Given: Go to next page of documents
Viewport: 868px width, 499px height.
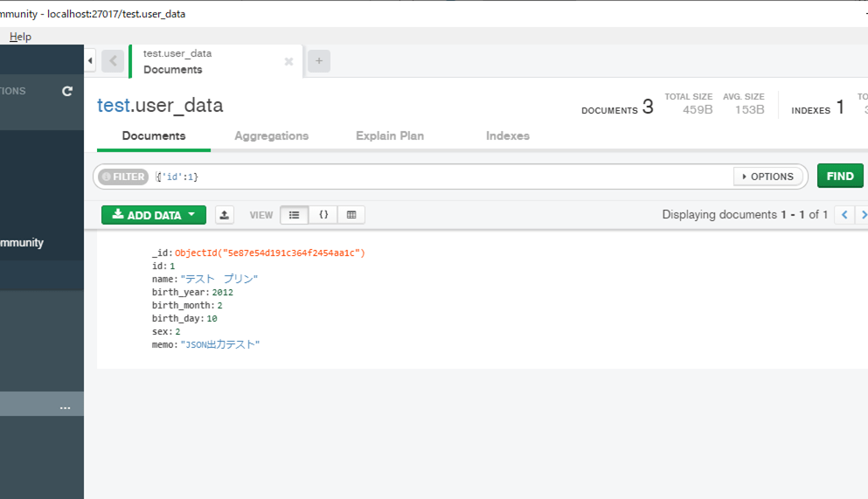Looking at the screenshot, I should (863, 215).
